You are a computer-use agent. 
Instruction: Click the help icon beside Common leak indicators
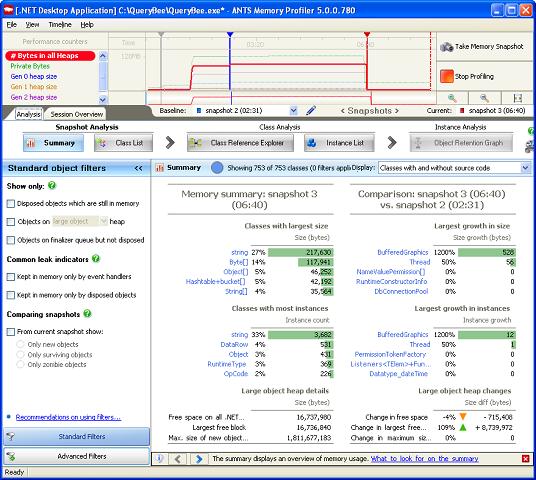pyautogui.click(x=96, y=258)
